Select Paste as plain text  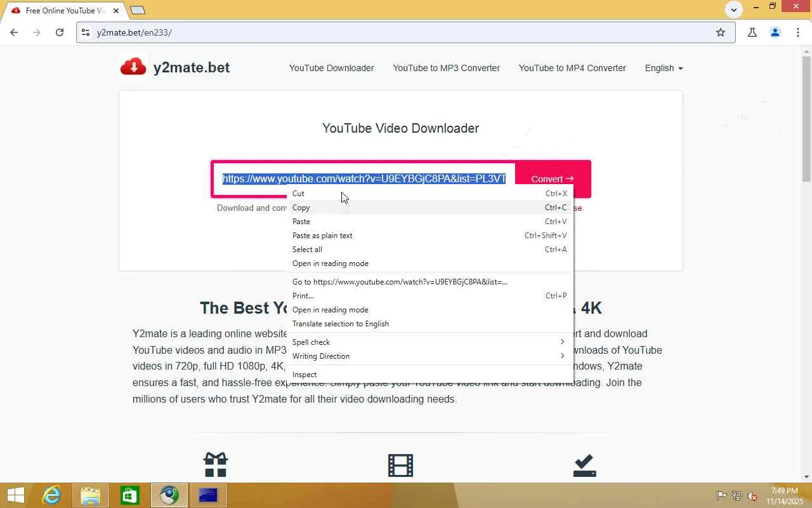[430, 236]
